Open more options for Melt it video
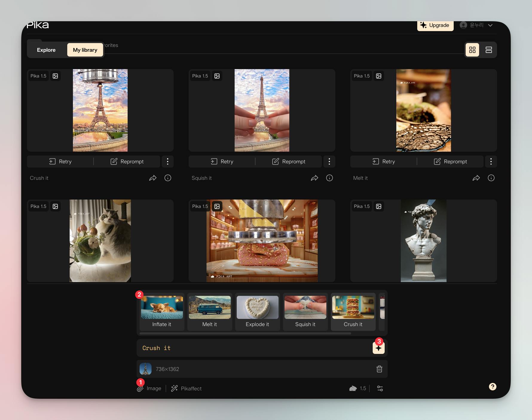The width and height of the screenshot is (532, 420). tap(491, 162)
